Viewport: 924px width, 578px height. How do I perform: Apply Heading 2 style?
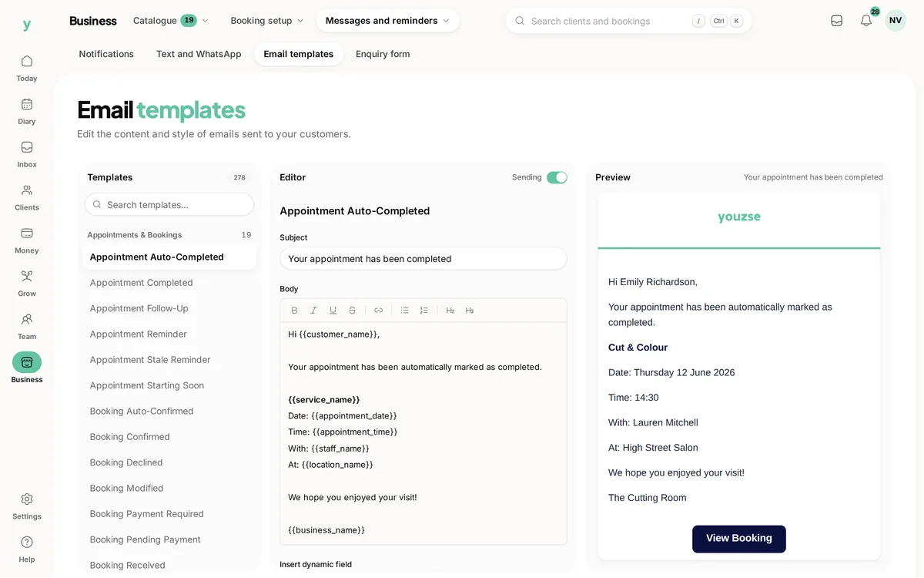pyautogui.click(x=450, y=311)
